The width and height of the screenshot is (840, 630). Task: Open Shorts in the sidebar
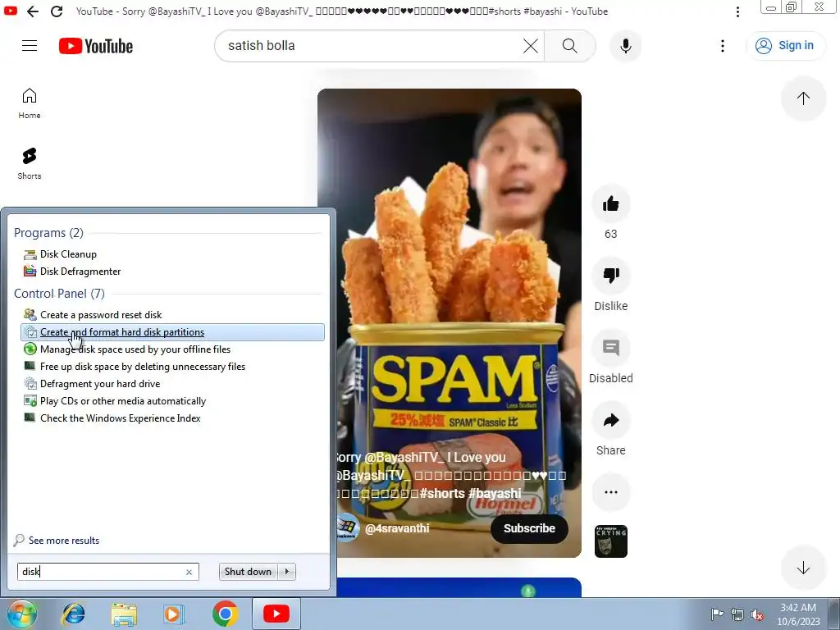[30, 164]
